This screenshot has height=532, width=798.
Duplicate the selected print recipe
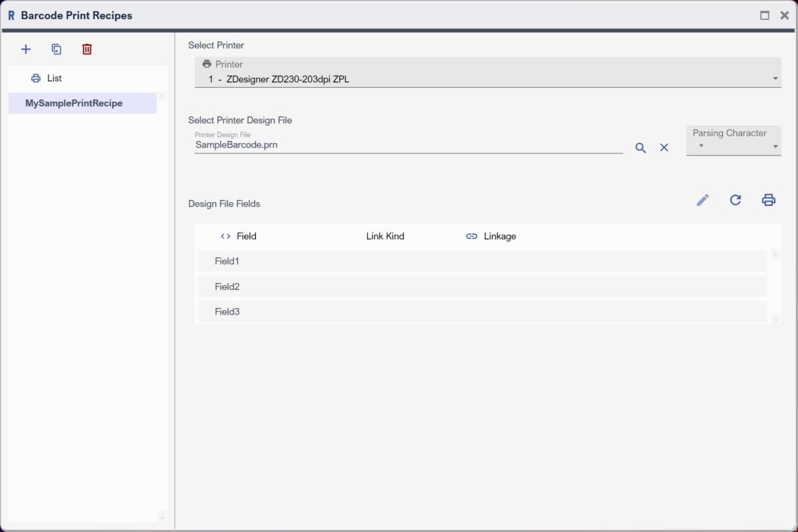(x=57, y=49)
